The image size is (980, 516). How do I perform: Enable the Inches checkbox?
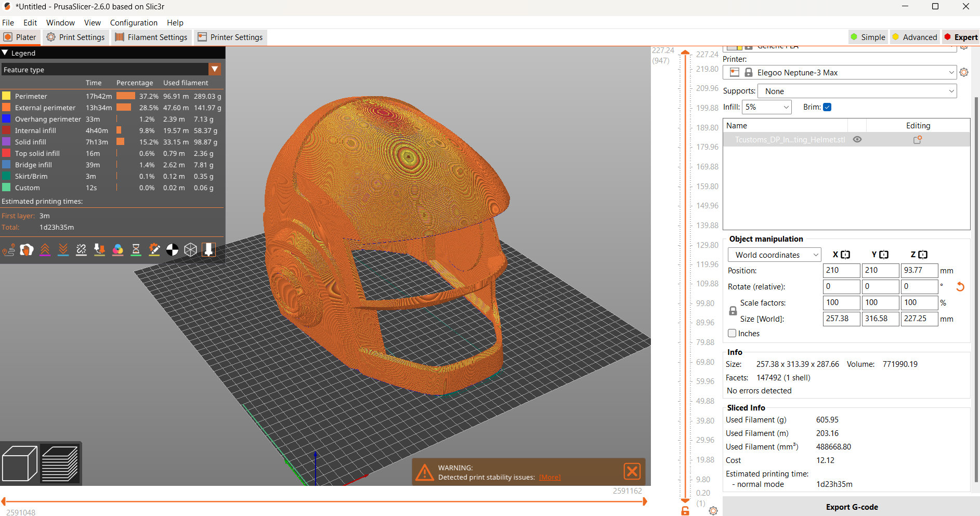[x=732, y=333]
